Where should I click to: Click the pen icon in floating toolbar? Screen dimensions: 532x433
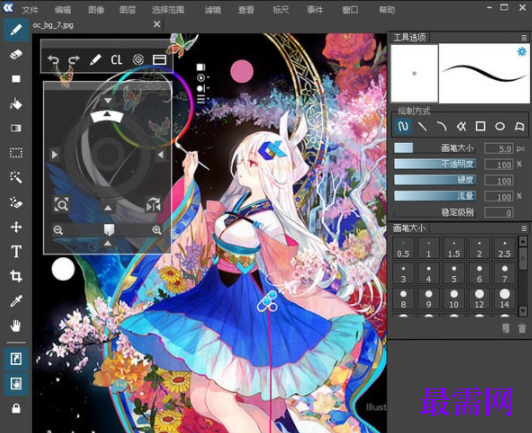click(95, 60)
